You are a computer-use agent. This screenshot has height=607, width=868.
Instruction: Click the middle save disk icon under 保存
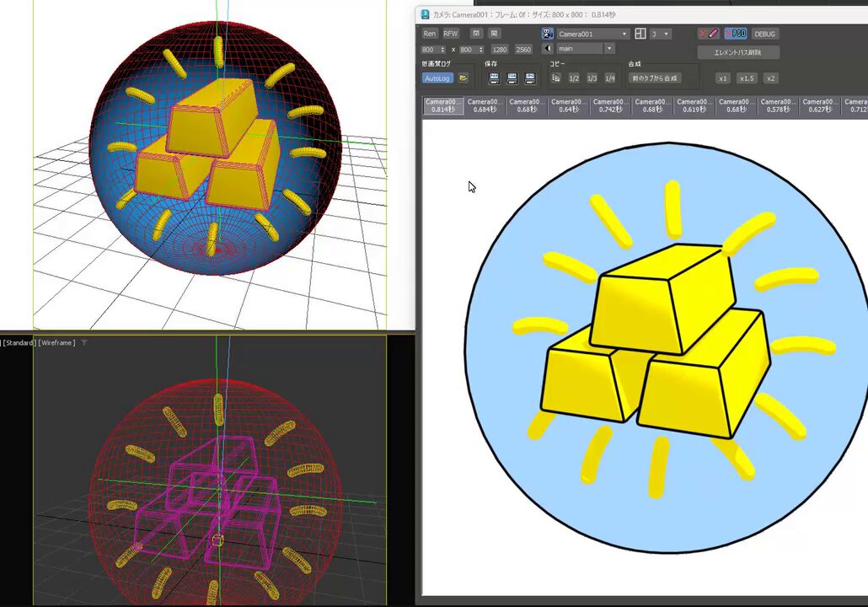coord(512,78)
